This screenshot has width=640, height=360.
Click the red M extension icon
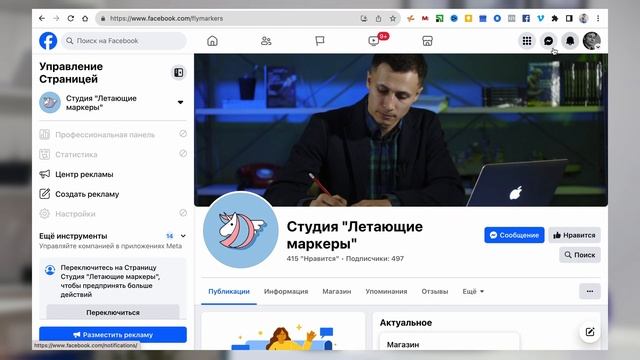pyautogui.click(x=425, y=18)
